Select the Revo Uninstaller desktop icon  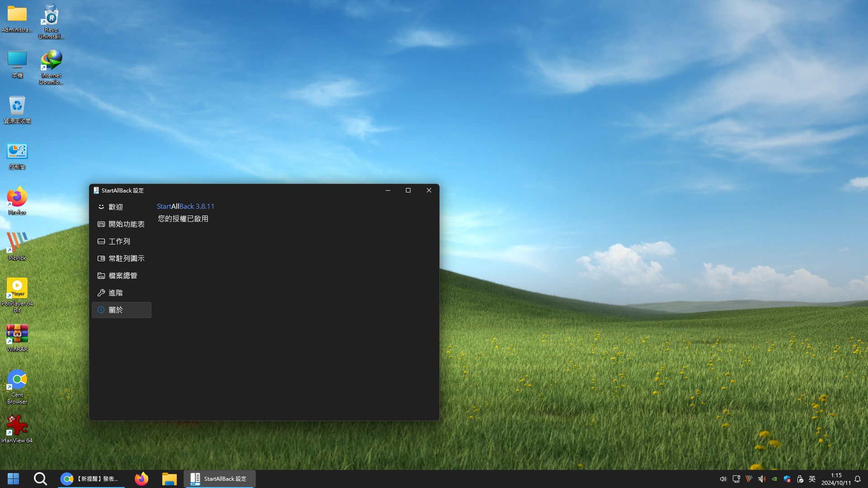51,22
